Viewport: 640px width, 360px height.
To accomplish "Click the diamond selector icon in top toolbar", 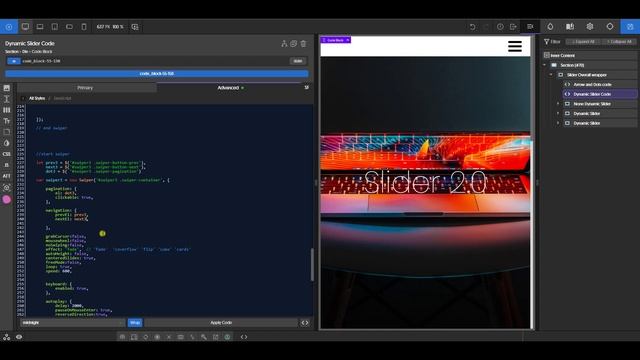I will click(610, 27).
